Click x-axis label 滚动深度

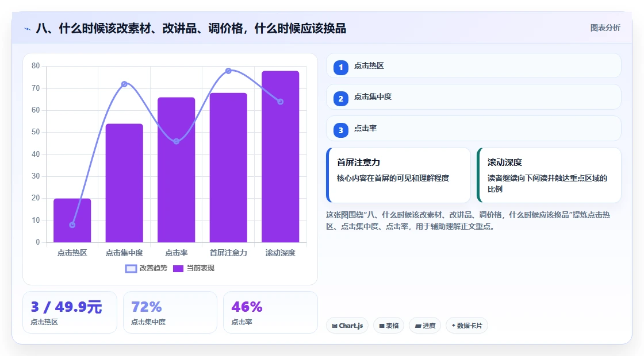pos(280,253)
